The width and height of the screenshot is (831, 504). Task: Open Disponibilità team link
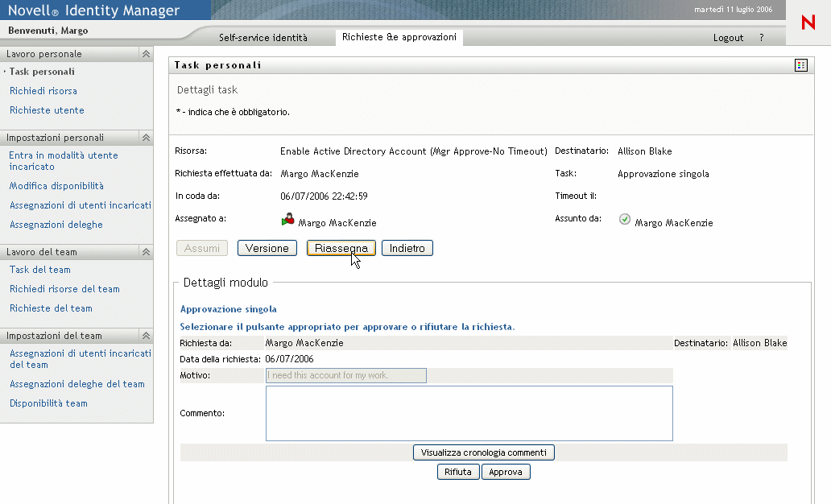[x=48, y=403]
